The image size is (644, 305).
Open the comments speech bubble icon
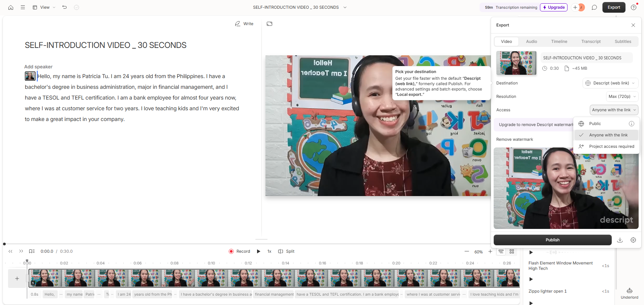click(x=594, y=7)
